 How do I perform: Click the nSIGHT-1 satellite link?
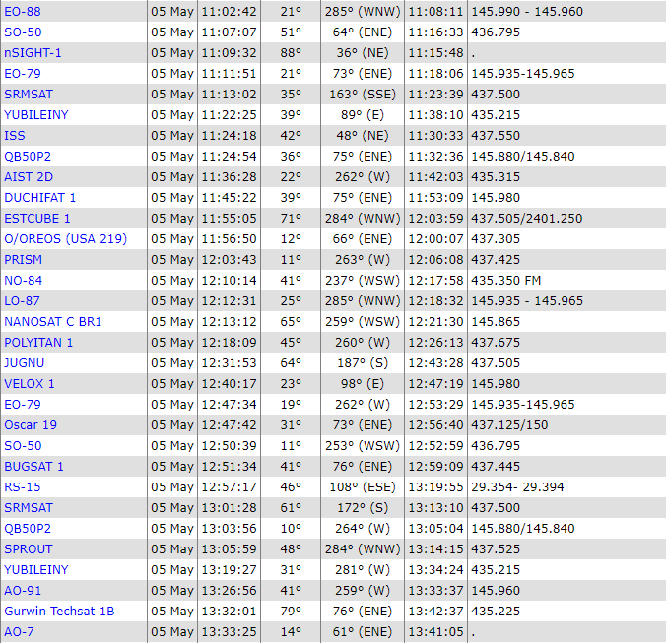[33, 52]
